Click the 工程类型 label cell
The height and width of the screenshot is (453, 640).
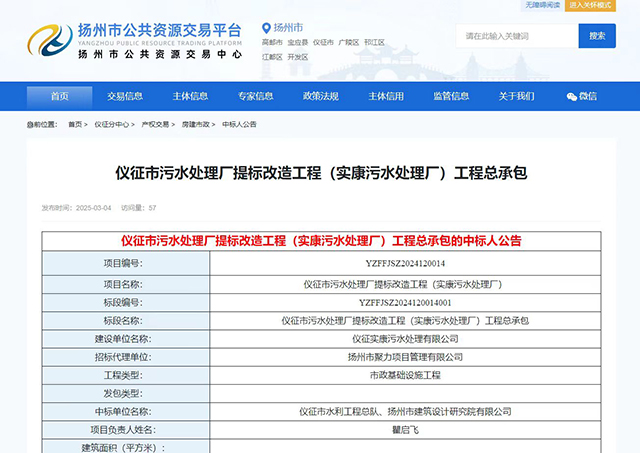126,375
